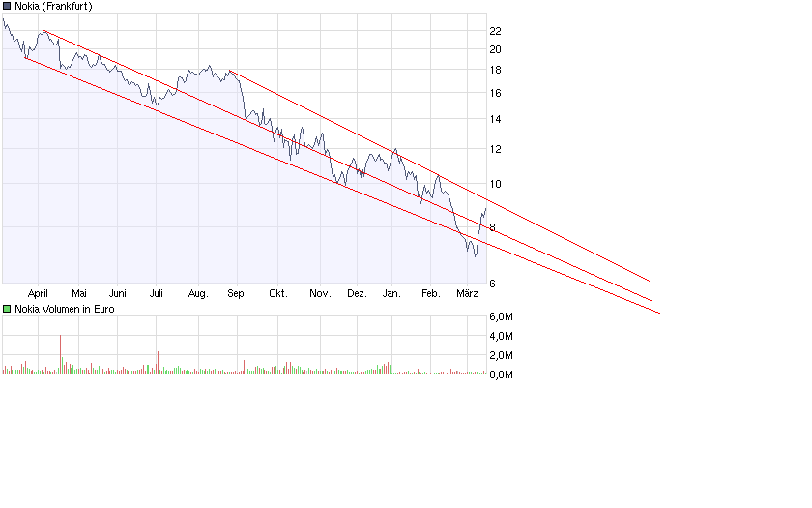This screenshot has height=508, width=812.
Task: Click the volume axis value 0,0M
Action: click(x=502, y=374)
